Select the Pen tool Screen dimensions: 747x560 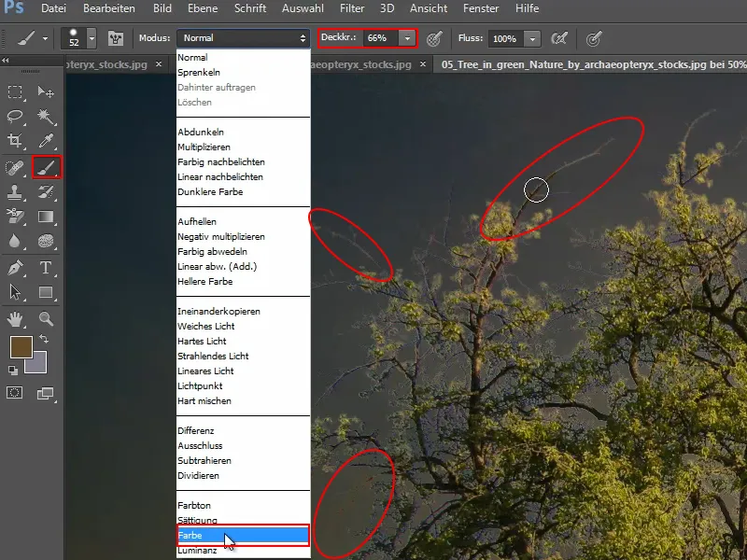15,268
